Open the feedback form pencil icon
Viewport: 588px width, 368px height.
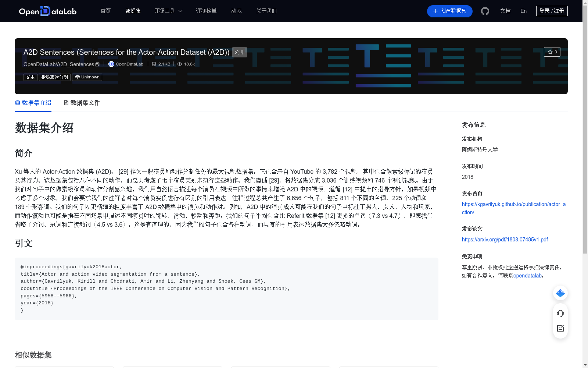click(x=560, y=328)
